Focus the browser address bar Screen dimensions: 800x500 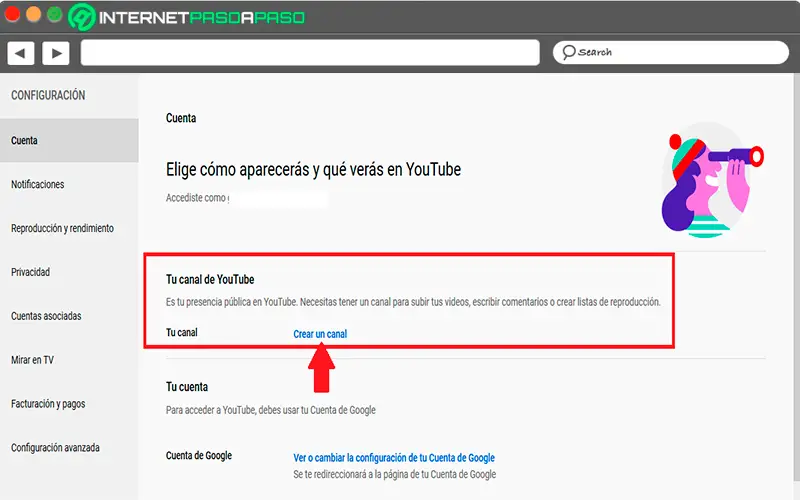pos(310,53)
